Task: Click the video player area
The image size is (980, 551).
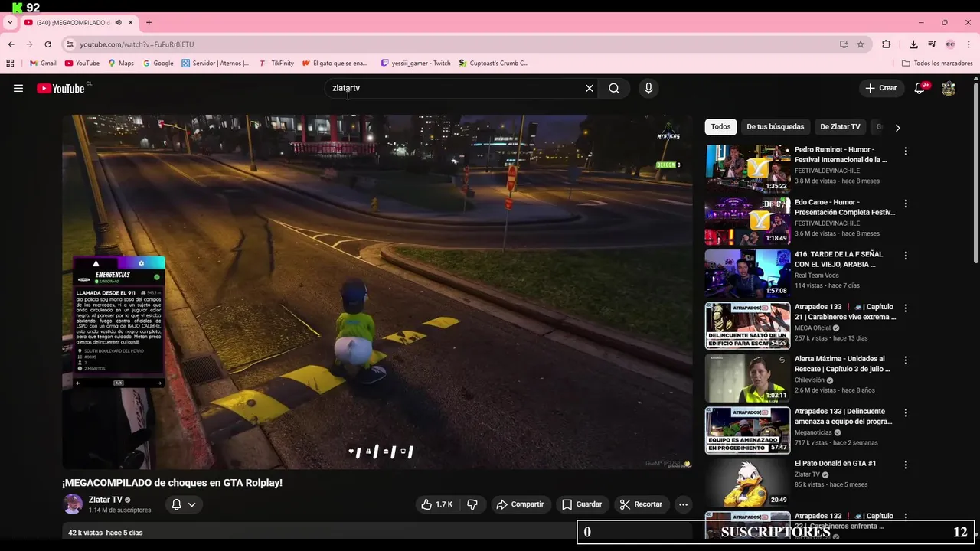Action: 377,292
